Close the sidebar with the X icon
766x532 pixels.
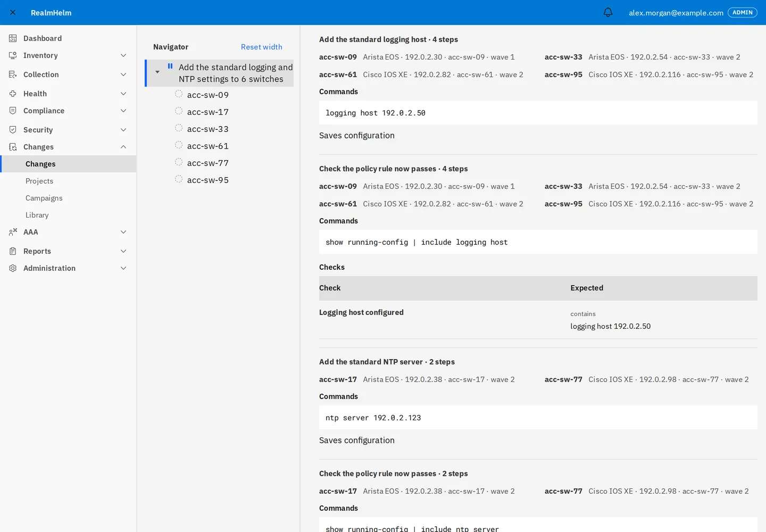pyautogui.click(x=13, y=12)
